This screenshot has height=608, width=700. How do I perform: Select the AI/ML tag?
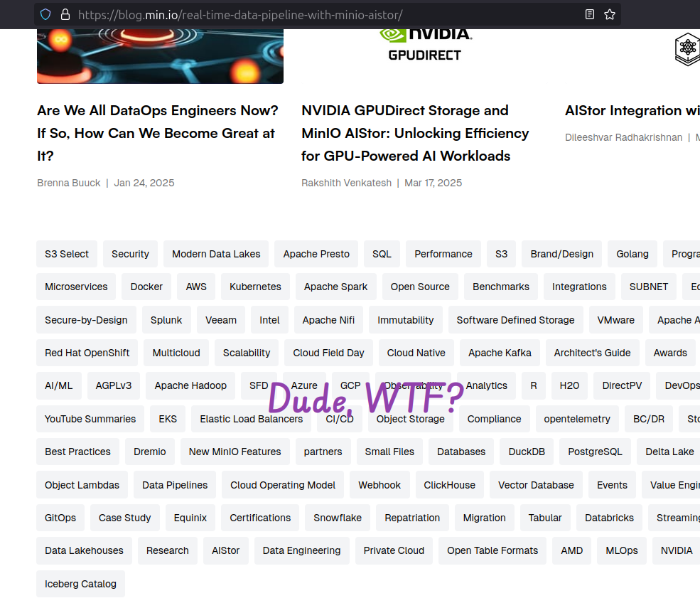pos(59,385)
